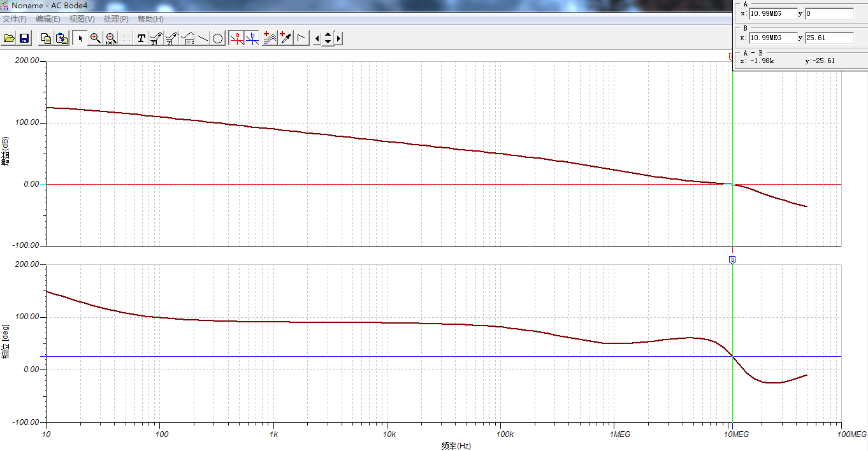Click the 1k frequency axis tick label
The image size is (868, 451).
pyautogui.click(x=274, y=434)
